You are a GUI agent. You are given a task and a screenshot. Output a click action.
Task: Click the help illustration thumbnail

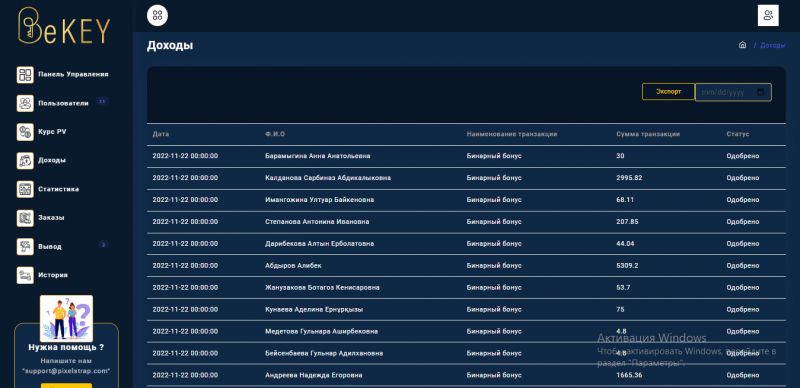pyautogui.click(x=66, y=319)
